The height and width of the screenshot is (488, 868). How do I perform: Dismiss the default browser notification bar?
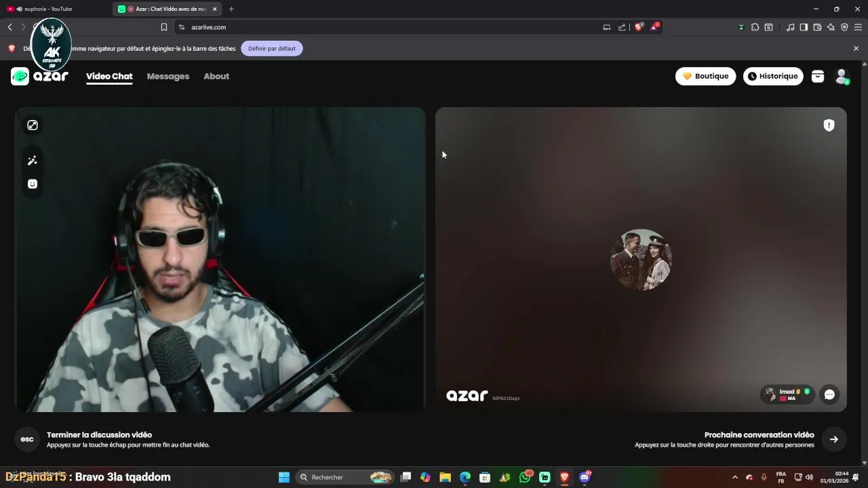pos(856,48)
